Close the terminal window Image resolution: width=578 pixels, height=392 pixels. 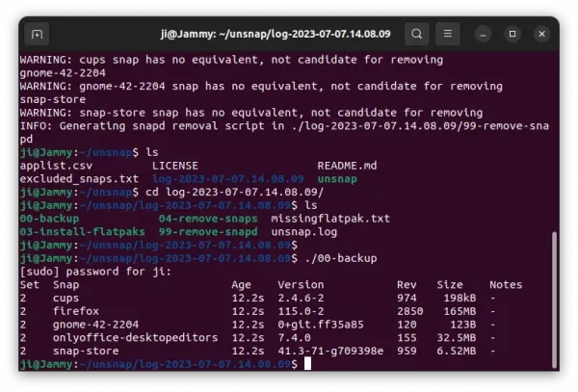(541, 35)
